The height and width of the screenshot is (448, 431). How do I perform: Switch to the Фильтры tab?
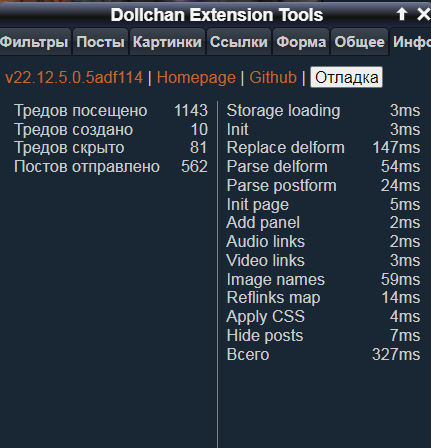pos(34,42)
